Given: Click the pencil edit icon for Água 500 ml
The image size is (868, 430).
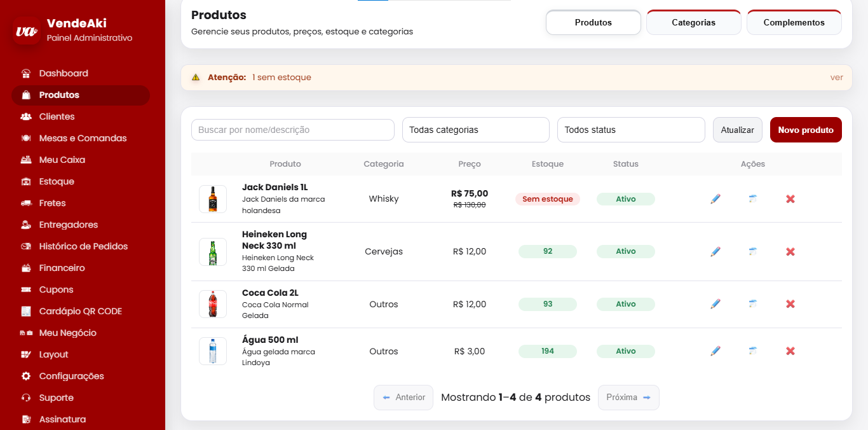Looking at the screenshot, I should point(715,351).
